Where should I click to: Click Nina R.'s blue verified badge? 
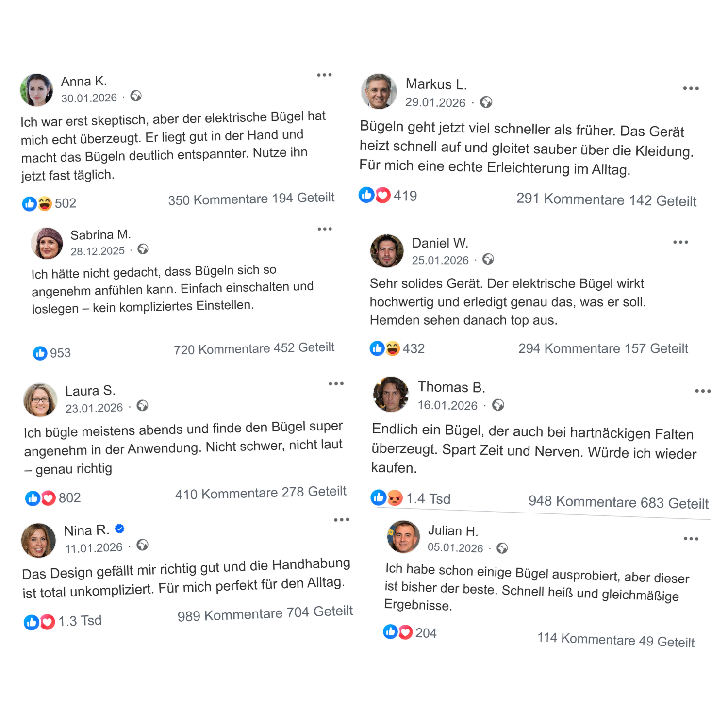[119, 529]
